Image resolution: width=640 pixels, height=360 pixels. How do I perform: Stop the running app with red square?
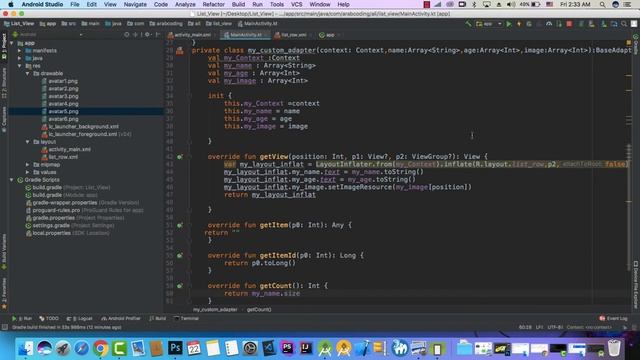[569, 24]
